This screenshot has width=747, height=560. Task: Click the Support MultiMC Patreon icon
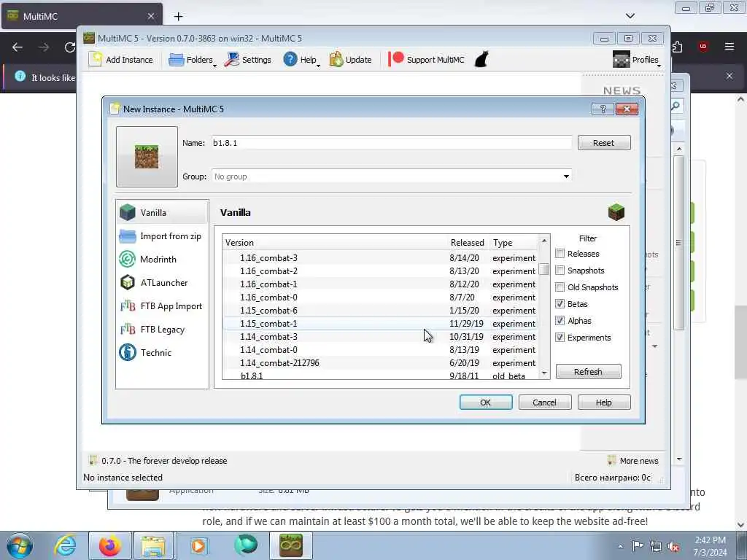tap(396, 60)
